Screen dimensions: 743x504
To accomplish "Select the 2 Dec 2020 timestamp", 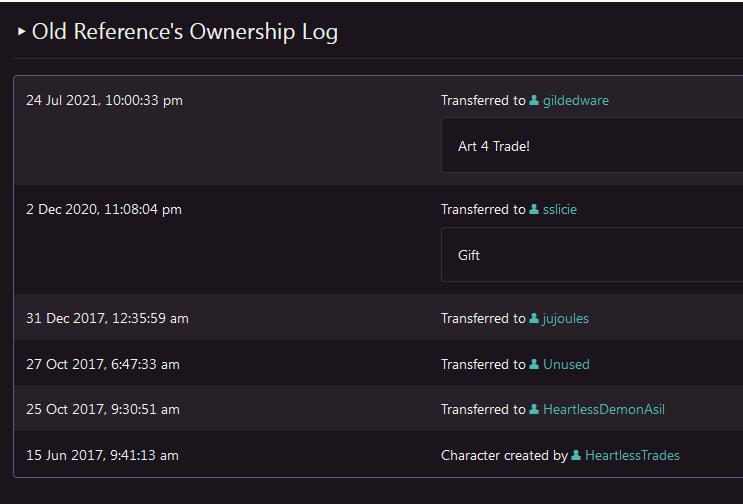I will tap(104, 209).
